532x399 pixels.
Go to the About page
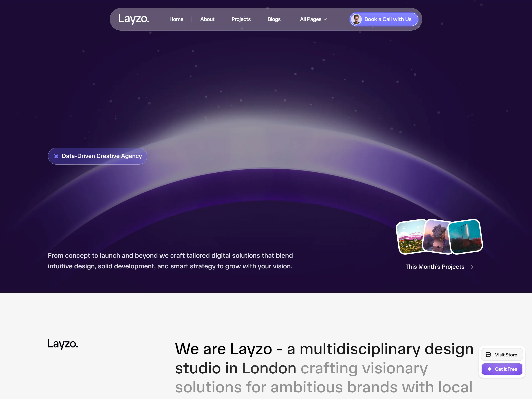coord(207,19)
